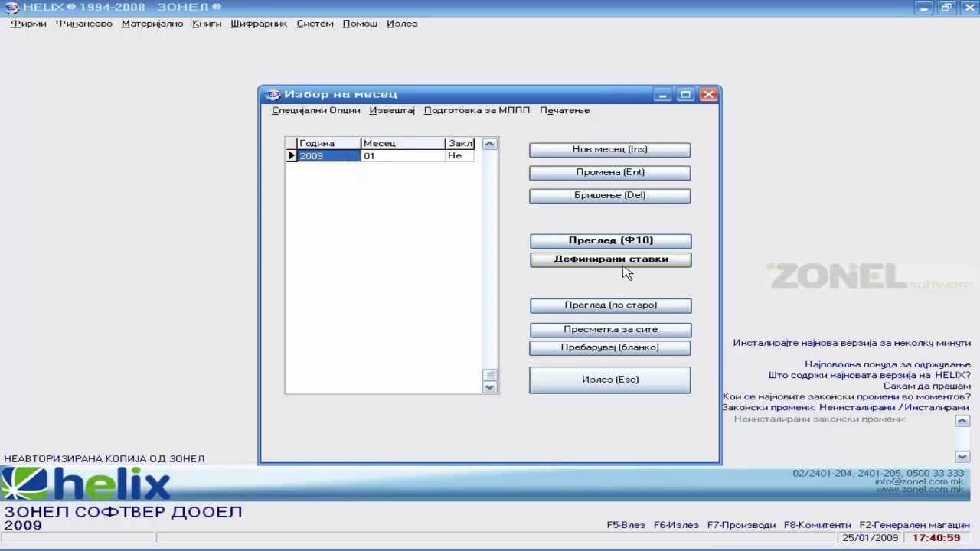Minimize the Избор на месец dialog
This screenshot has width=980, height=551.
click(662, 95)
